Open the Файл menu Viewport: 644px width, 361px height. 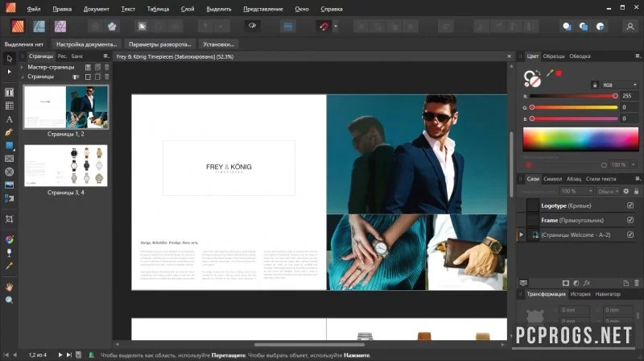34,9
